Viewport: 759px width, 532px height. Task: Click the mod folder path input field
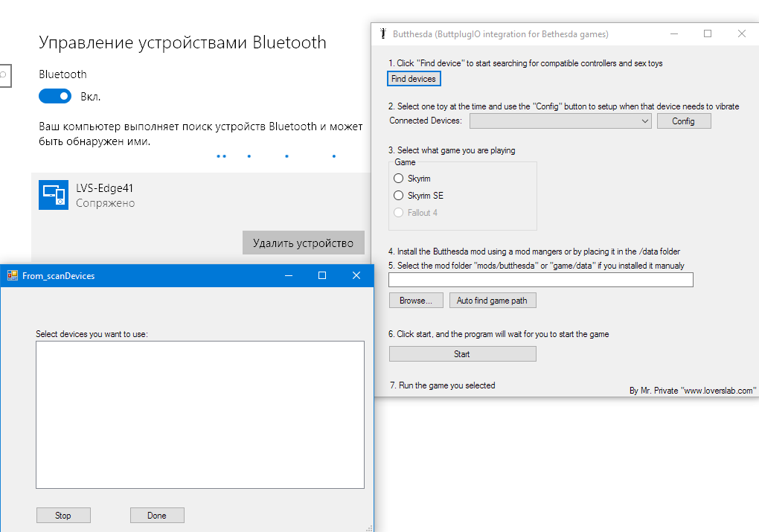click(541, 280)
